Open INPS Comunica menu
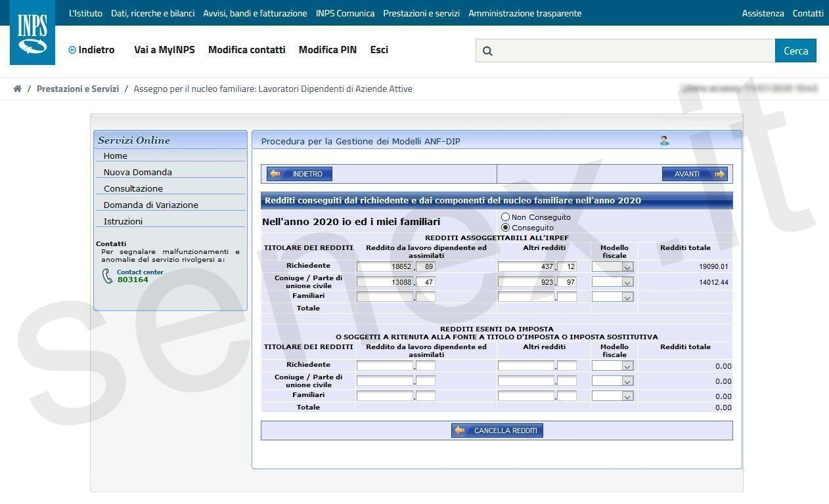The width and height of the screenshot is (829, 504). tap(345, 13)
